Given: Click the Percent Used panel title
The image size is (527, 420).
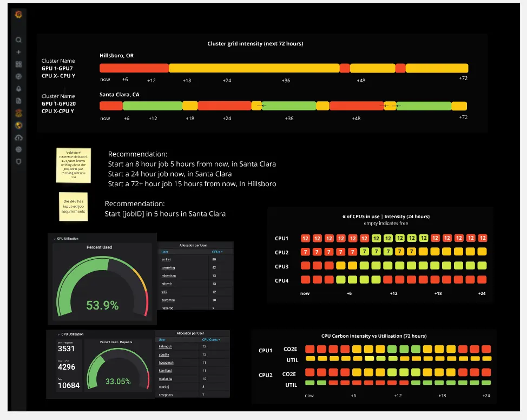Looking at the screenshot, I should (100, 247).
